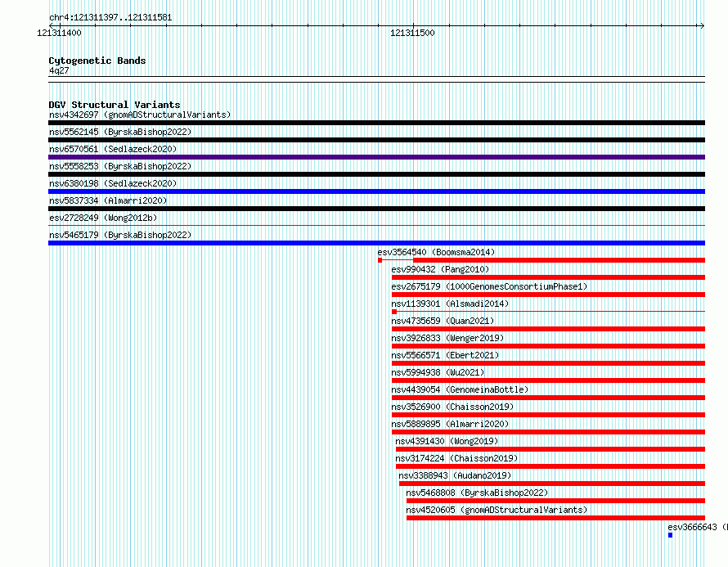Viewport: 728px width, 567px height.
Task: Select nsv5465179 ByrskaBishop2022 label
Action: 120,235
